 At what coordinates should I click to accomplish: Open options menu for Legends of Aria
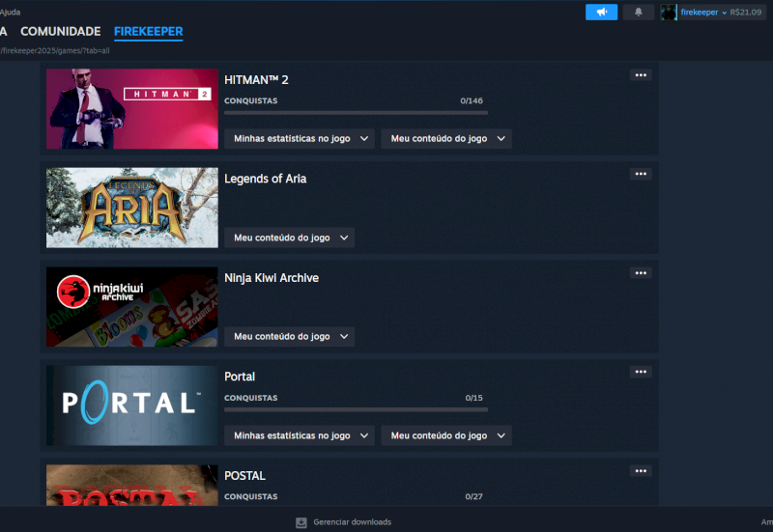point(641,174)
